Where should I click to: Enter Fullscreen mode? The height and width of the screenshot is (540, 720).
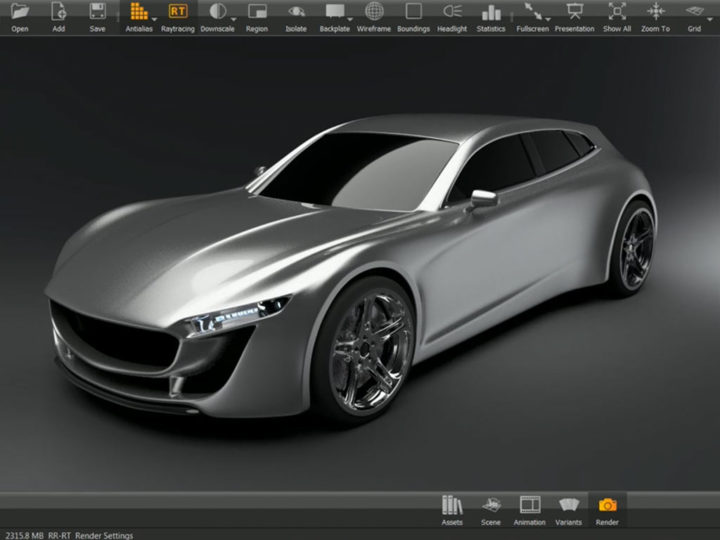coord(532,17)
